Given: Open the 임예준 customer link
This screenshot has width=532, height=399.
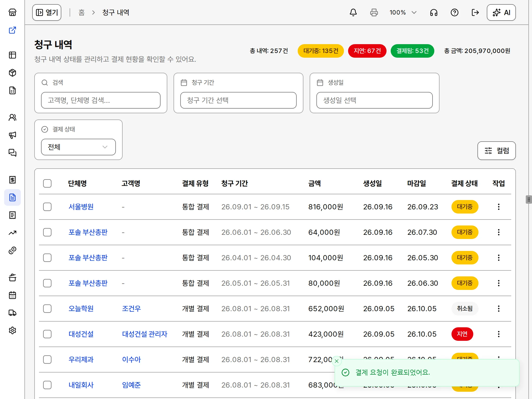Looking at the screenshot, I should [131, 385].
